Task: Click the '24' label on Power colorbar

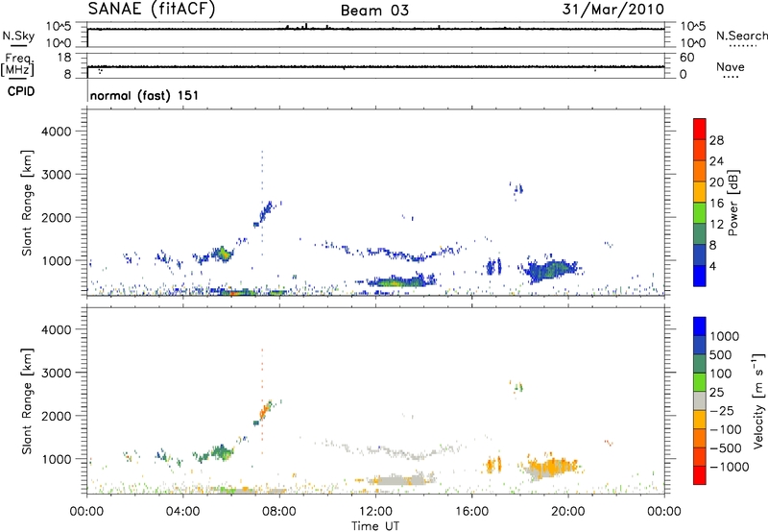Action: pos(716,161)
